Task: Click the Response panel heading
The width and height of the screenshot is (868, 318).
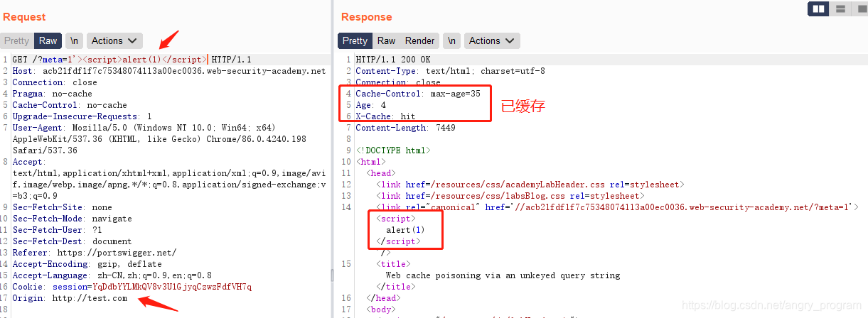Action: pos(366,16)
